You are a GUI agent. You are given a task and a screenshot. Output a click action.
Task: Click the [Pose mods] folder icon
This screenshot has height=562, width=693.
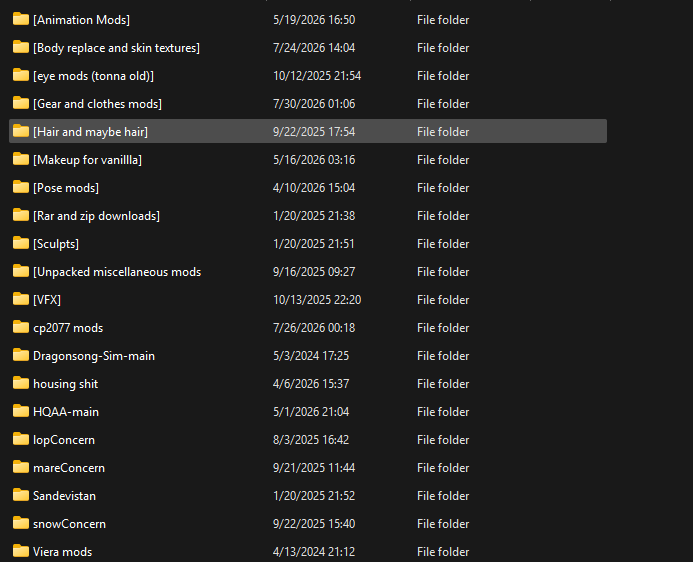(x=21, y=187)
